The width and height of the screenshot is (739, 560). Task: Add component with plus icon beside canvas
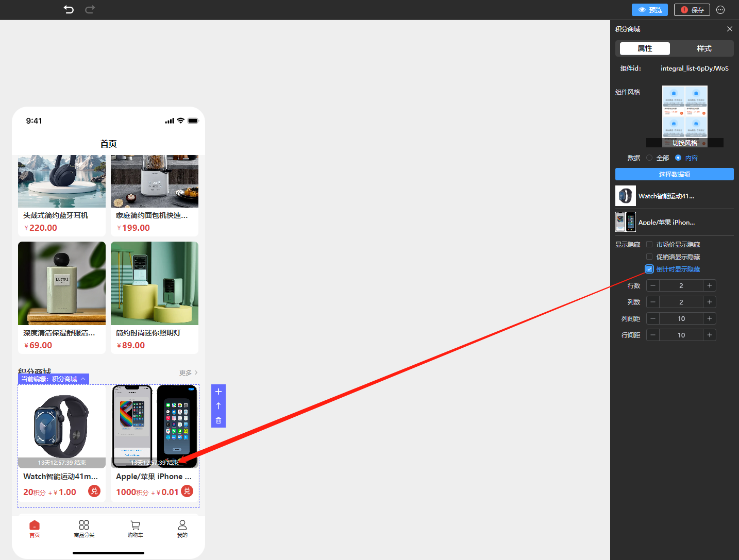pyautogui.click(x=219, y=392)
